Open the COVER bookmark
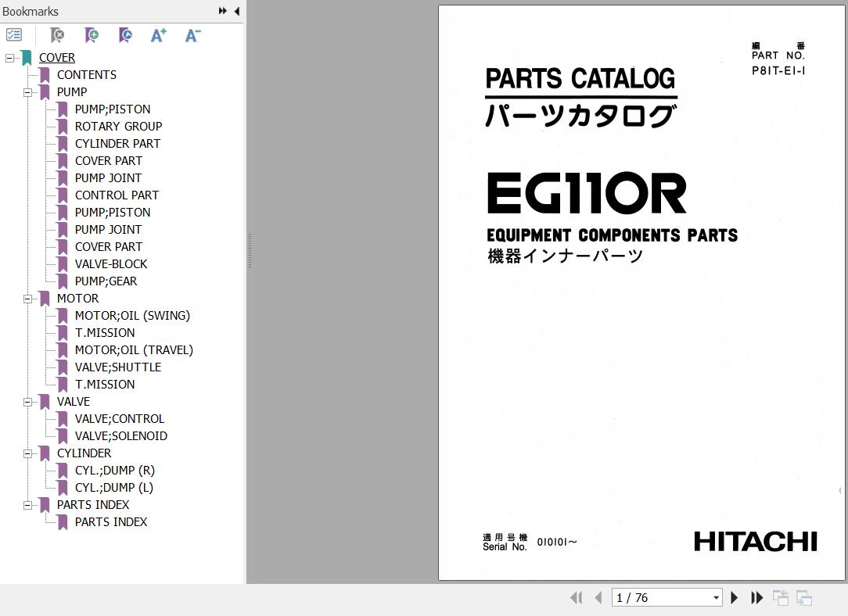The height and width of the screenshot is (616, 848). (57, 58)
